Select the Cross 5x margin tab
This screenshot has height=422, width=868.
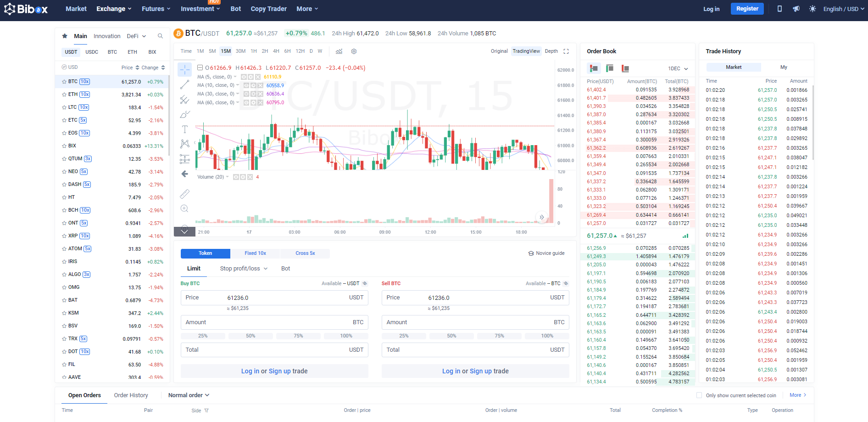pos(305,253)
